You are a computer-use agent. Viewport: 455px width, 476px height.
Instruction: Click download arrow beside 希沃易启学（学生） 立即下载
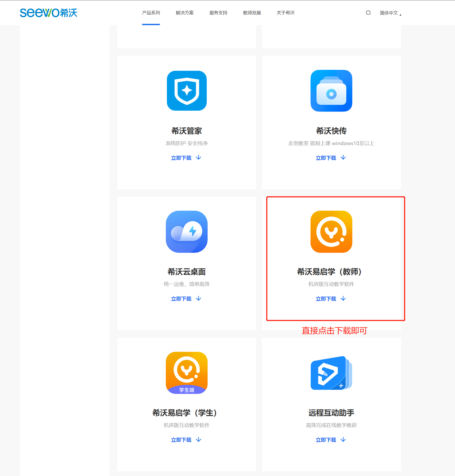pyautogui.click(x=198, y=440)
